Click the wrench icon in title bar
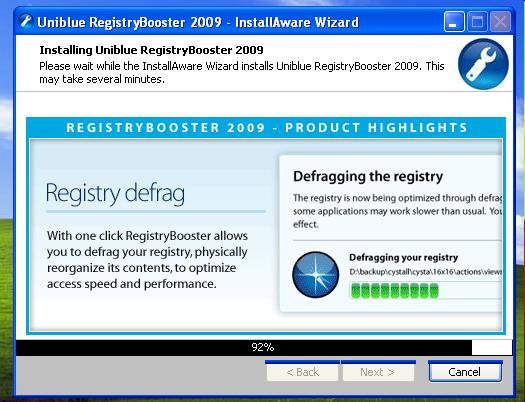Screen dimensions: 525x402 pyautogui.click(x=26, y=21)
